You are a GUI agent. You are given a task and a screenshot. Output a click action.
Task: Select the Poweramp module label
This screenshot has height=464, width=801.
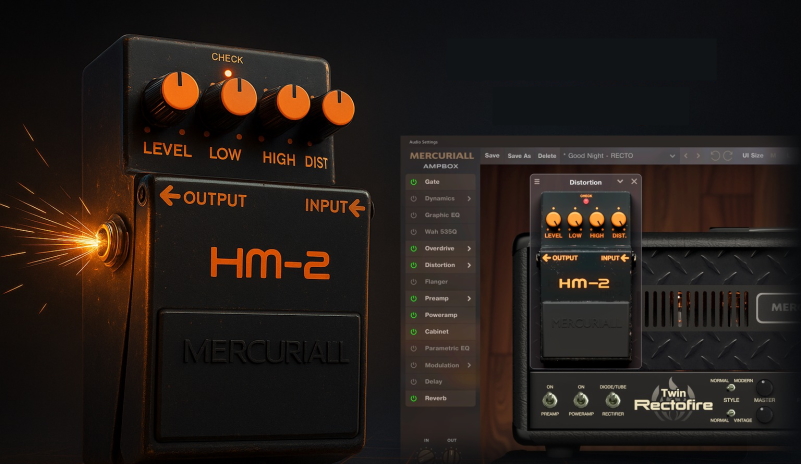pyautogui.click(x=441, y=315)
